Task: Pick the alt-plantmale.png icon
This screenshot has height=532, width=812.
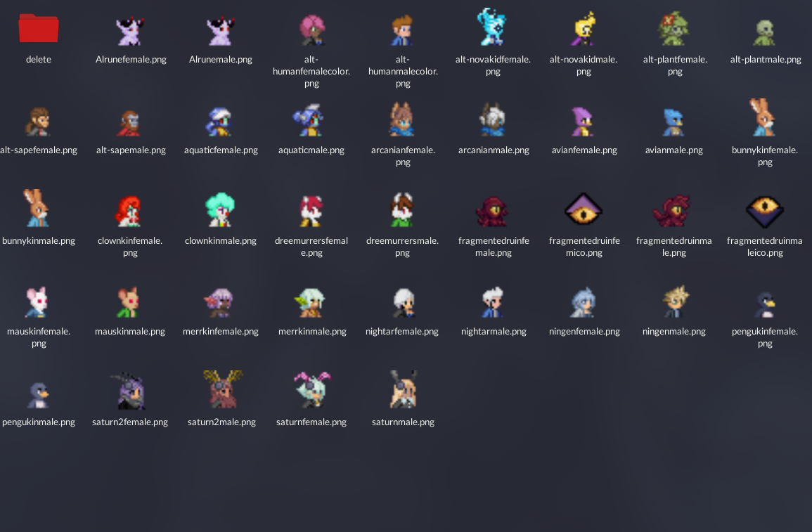Action: (765, 32)
